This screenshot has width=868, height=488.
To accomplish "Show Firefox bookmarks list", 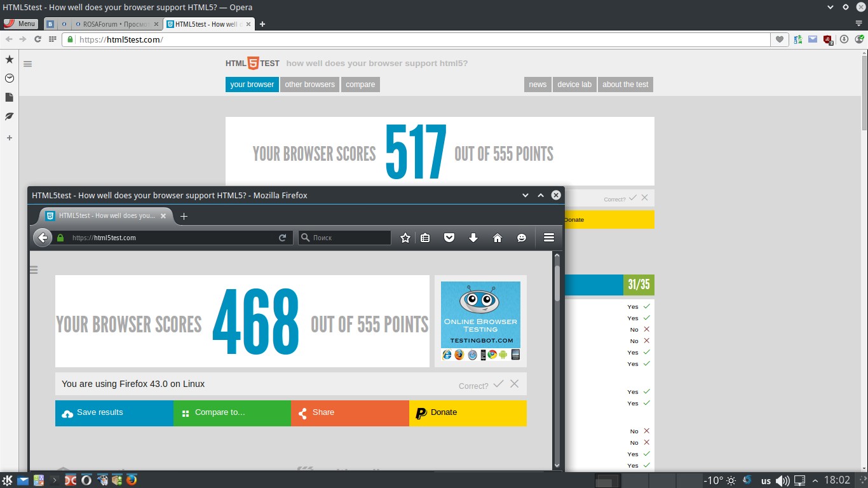I will pos(425,238).
